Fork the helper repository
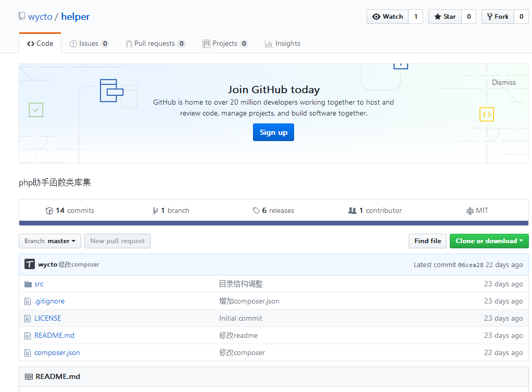This screenshot has height=392, width=532. tap(498, 17)
